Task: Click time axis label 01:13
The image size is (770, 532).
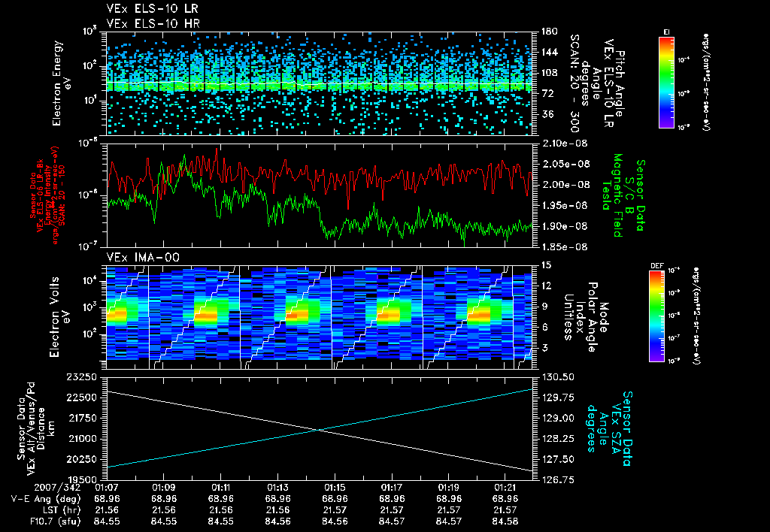Action: (x=277, y=488)
